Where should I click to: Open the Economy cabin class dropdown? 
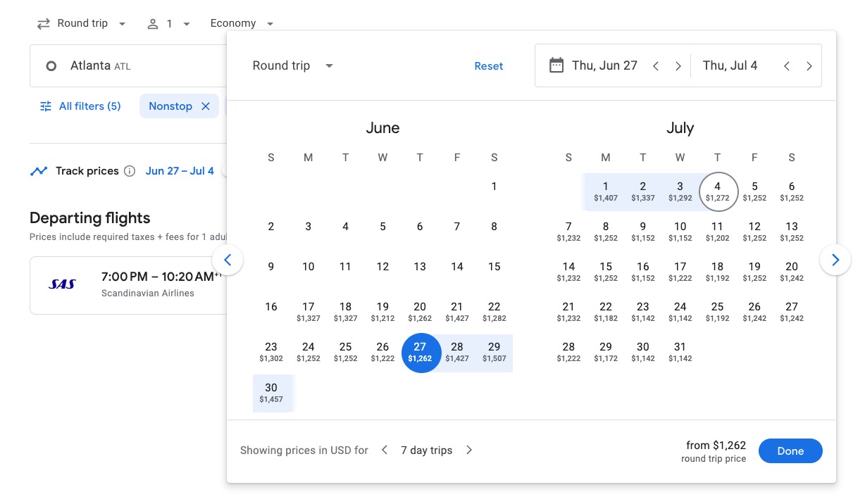pos(242,24)
